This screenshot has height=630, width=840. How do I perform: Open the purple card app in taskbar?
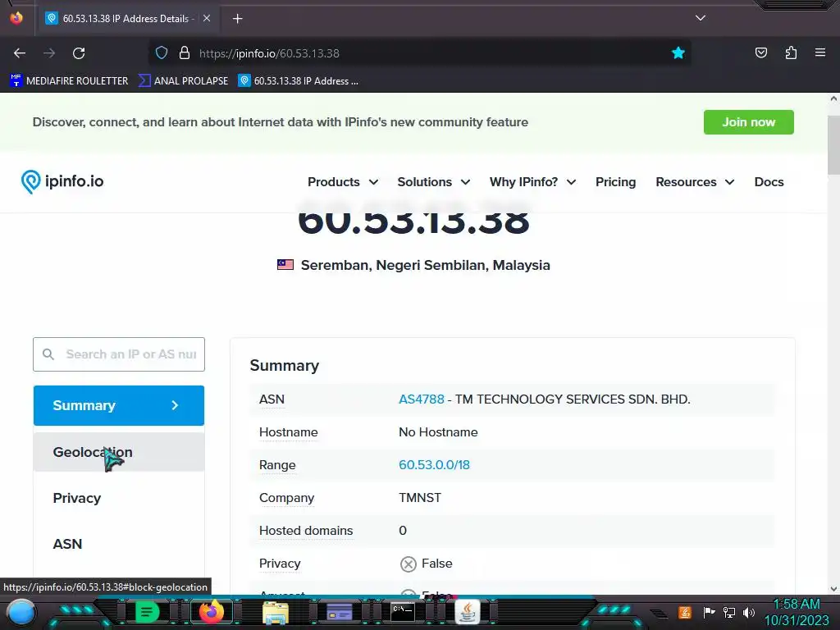point(339,612)
